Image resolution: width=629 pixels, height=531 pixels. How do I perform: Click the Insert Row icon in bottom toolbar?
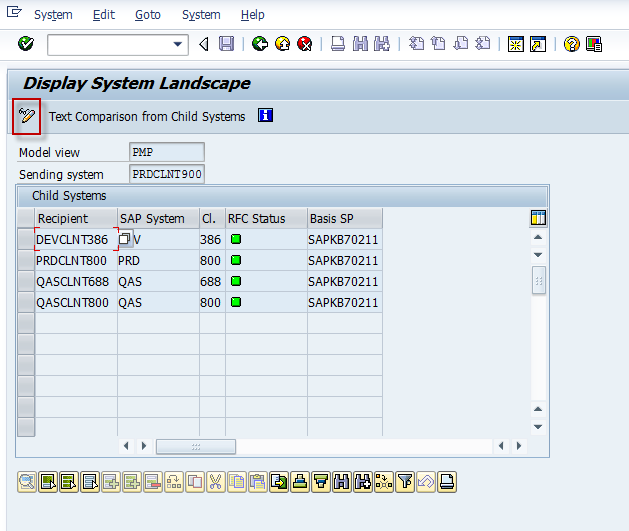pos(111,482)
